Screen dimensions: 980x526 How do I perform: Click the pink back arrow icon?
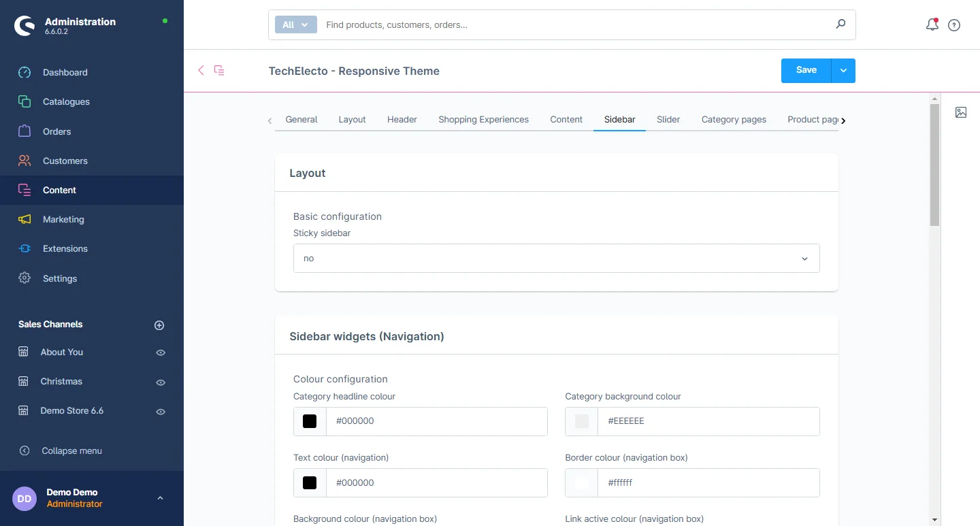201,70
